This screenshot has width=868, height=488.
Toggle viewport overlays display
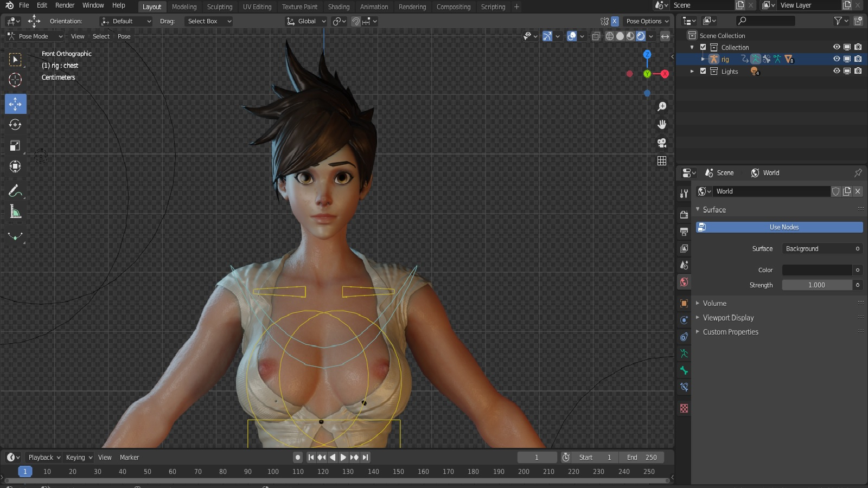point(571,36)
